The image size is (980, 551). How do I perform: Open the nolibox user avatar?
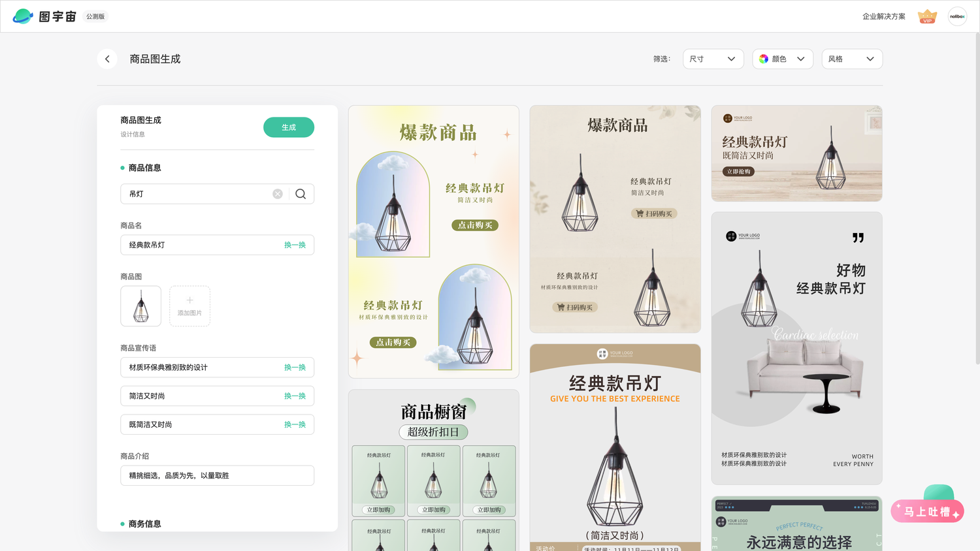pos(957,16)
